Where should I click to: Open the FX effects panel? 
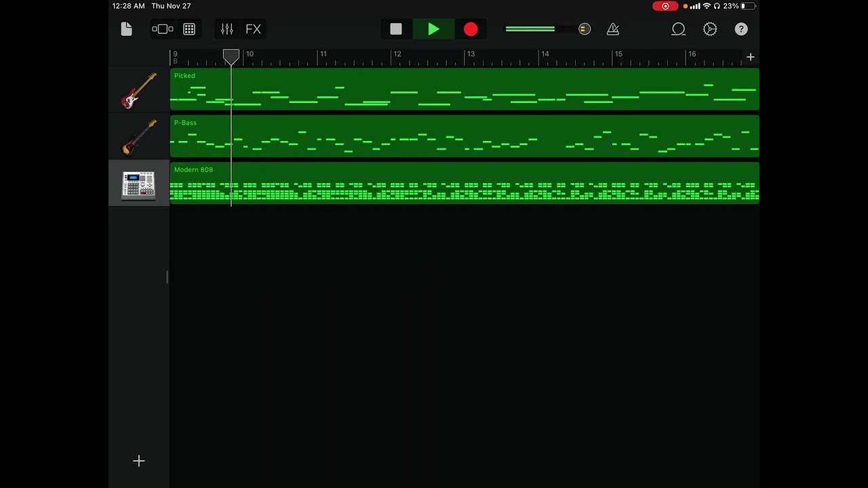click(253, 29)
